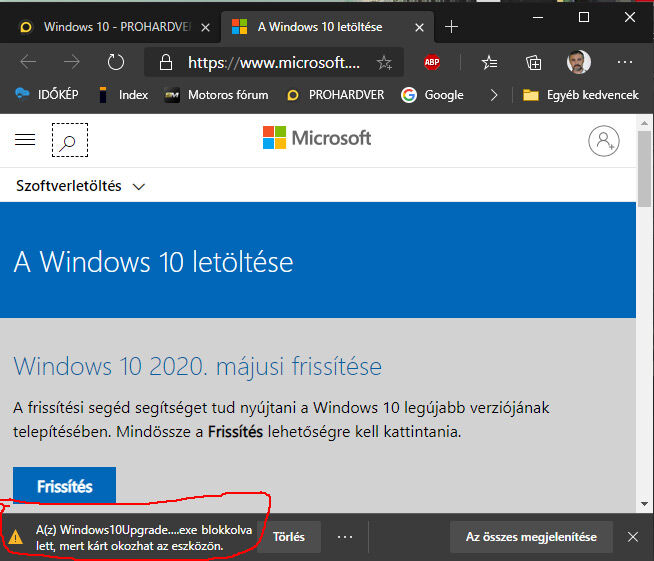Click the Frissítés button
This screenshot has height=561, width=654.
64,486
